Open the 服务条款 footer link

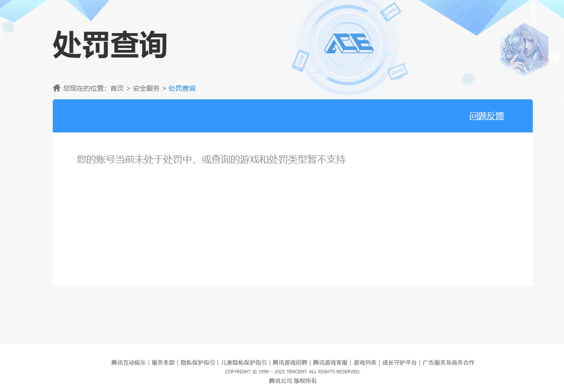pos(163,363)
